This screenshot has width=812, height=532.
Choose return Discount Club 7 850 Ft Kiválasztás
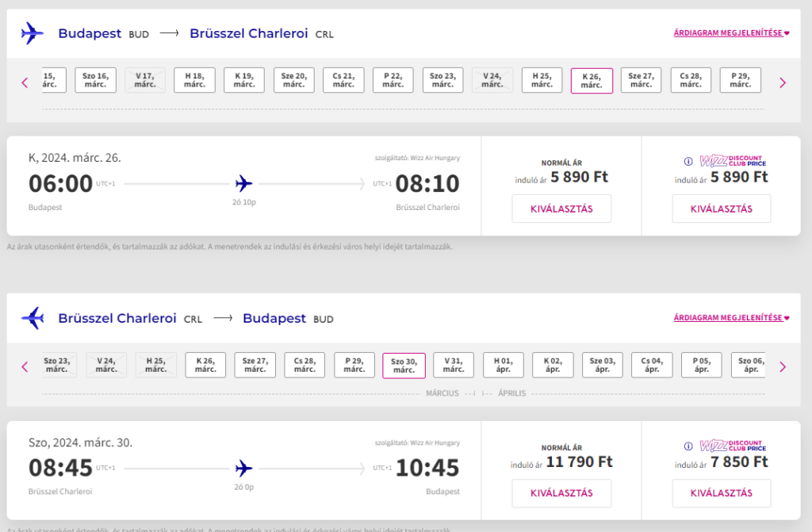click(x=722, y=493)
